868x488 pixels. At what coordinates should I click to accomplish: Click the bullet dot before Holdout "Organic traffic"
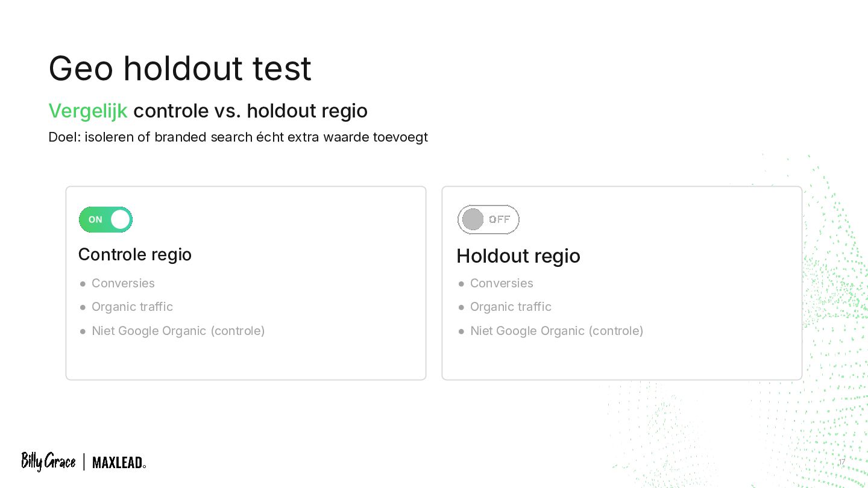tap(461, 307)
